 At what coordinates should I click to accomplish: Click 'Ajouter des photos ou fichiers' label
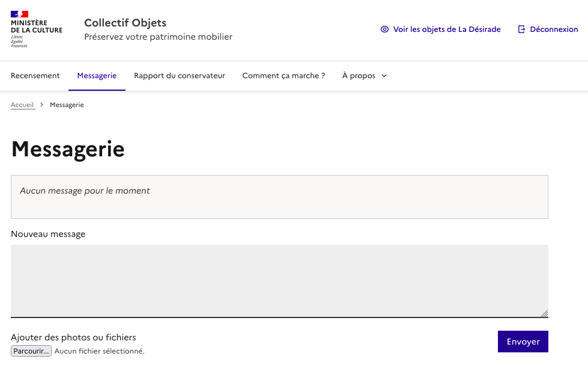click(x=73, y=337)
